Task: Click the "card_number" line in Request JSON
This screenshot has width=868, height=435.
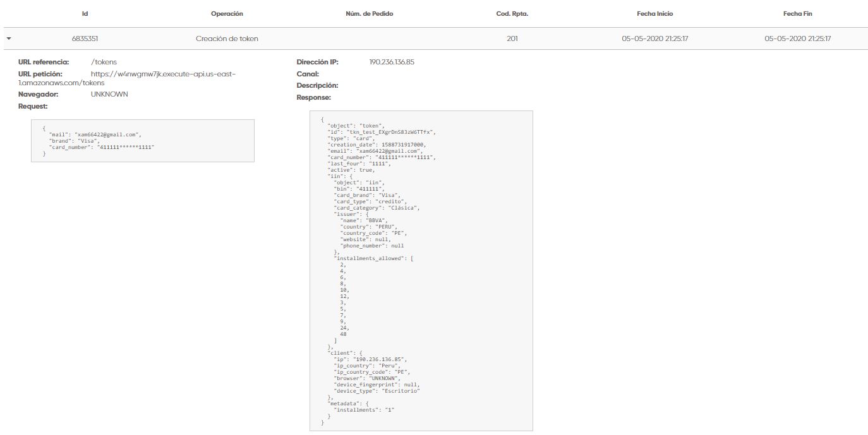Action: [102, 147]
